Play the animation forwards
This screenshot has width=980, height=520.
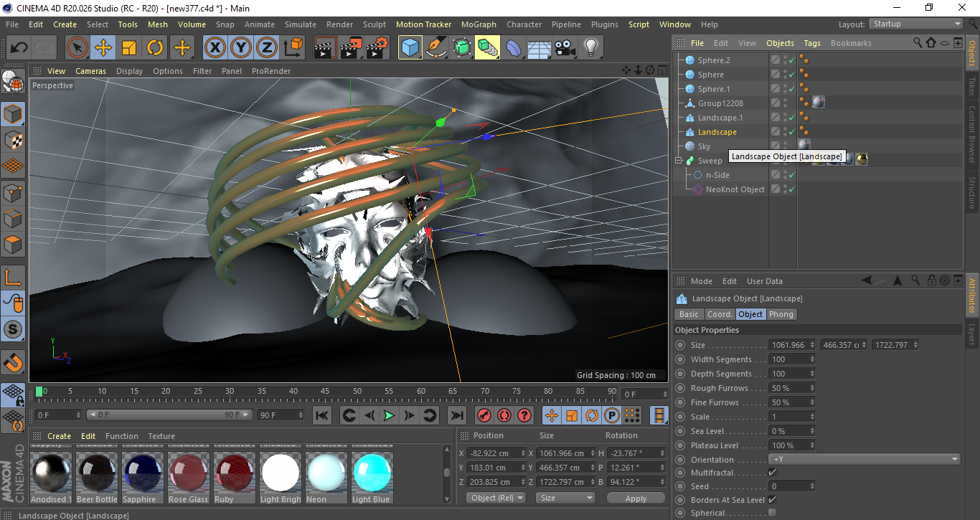click(x=389, y=415)
